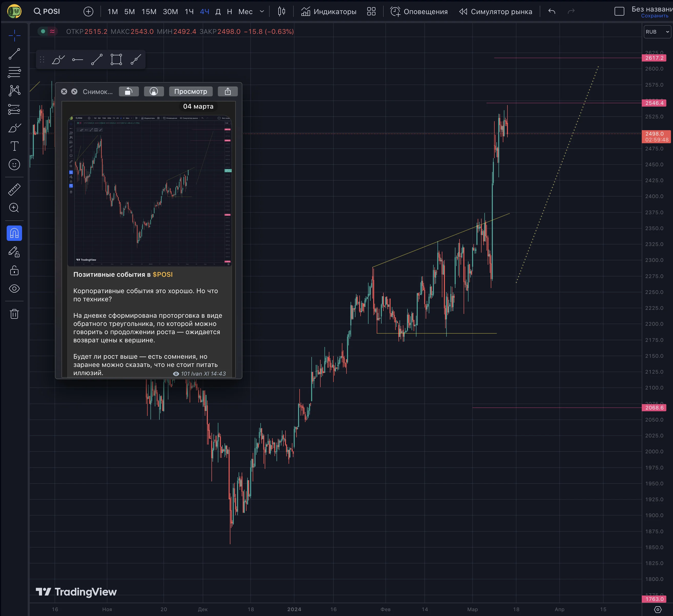The height and width of the screenshot is (616, 673).
Task: Select the brush drawing tool
Action: (x=14, y=128)
